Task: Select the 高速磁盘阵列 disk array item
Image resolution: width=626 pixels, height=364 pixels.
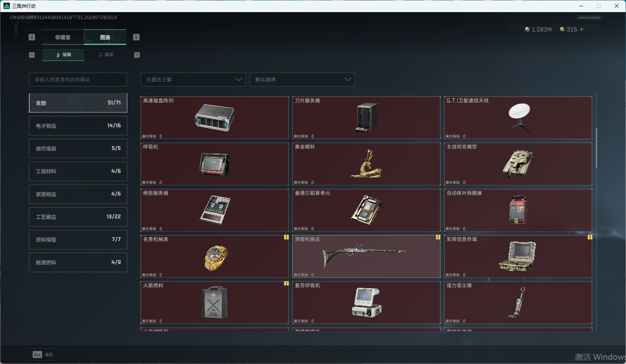Action: pos(215,118)
